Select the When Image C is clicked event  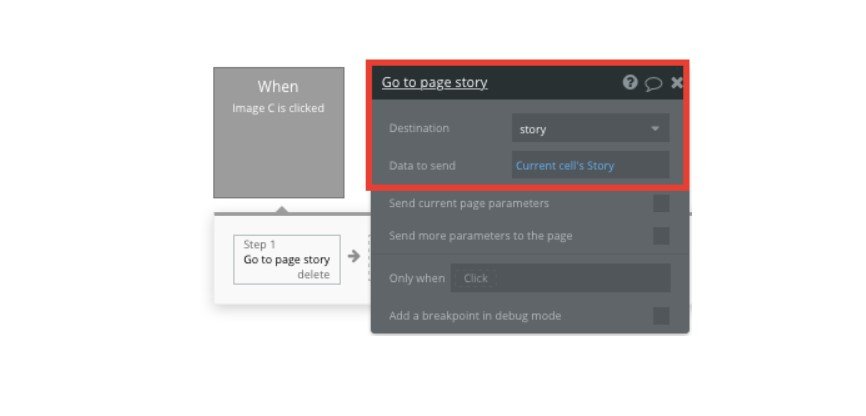coord(279,133)
